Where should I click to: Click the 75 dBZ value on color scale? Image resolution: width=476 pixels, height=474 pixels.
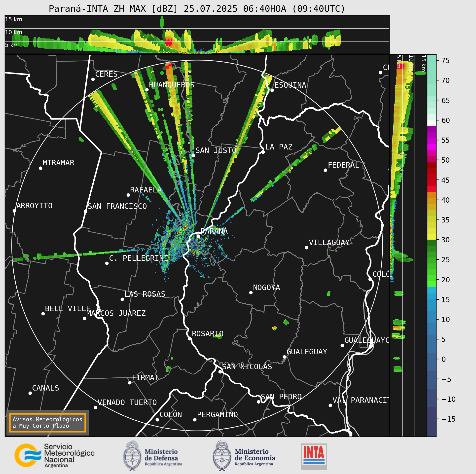(x=445, y=61)
